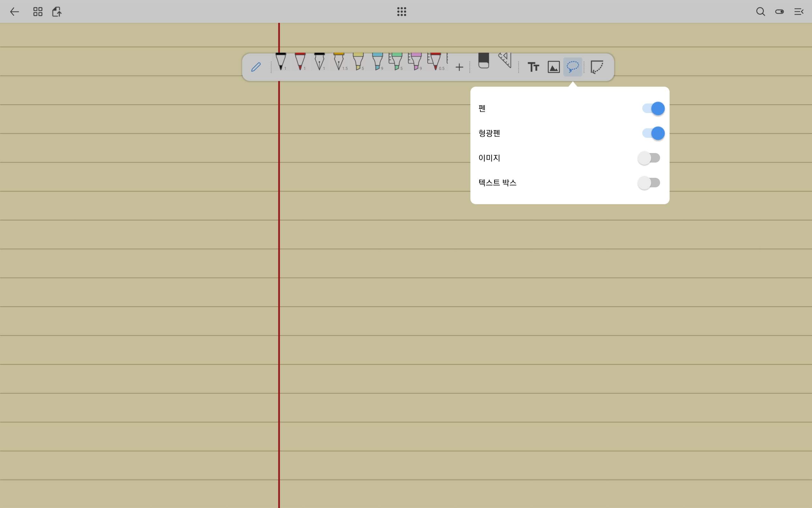The image size is (812, 508).
Task: Collapse the side menu list icon
Action: (799, 12)
